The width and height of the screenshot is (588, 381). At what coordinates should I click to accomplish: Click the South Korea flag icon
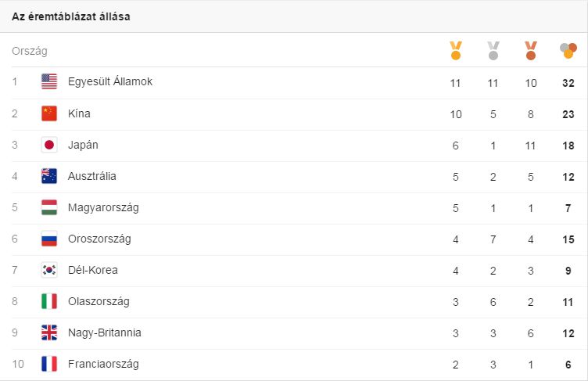click(x=49, y=270)
